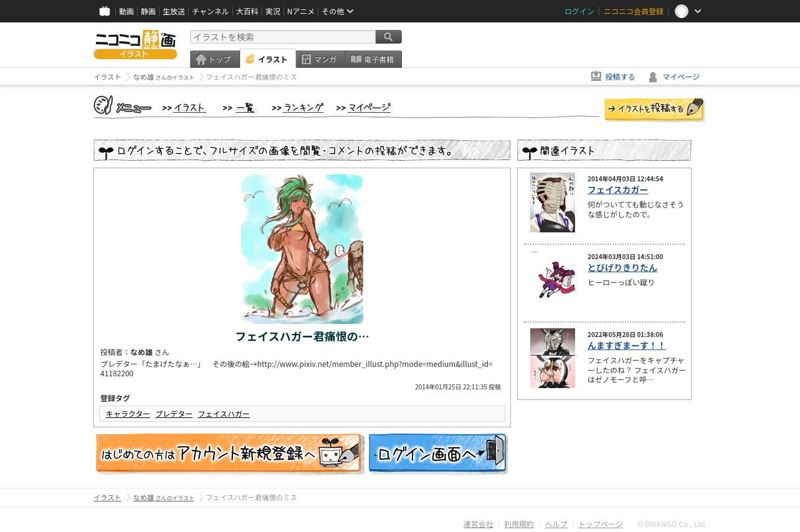Go to 生放送 in top navigation

pos(174,11)
